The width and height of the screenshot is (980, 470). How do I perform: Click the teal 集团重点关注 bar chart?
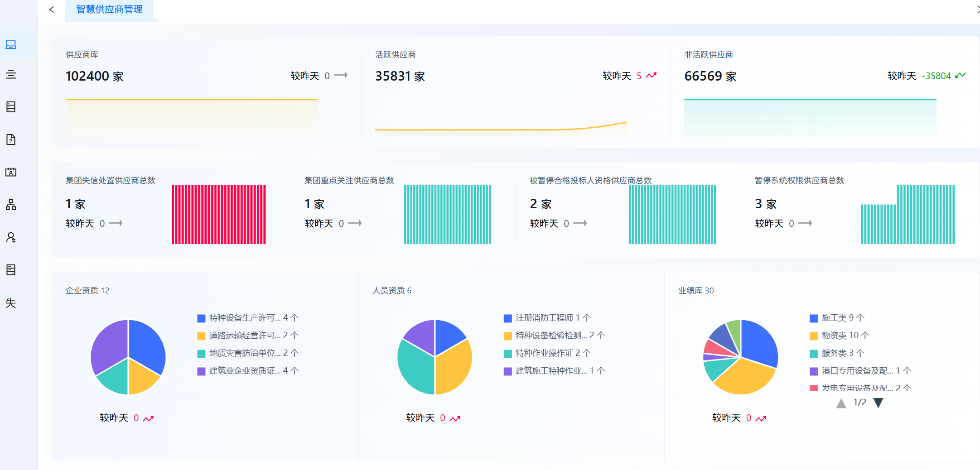[448, 214]
